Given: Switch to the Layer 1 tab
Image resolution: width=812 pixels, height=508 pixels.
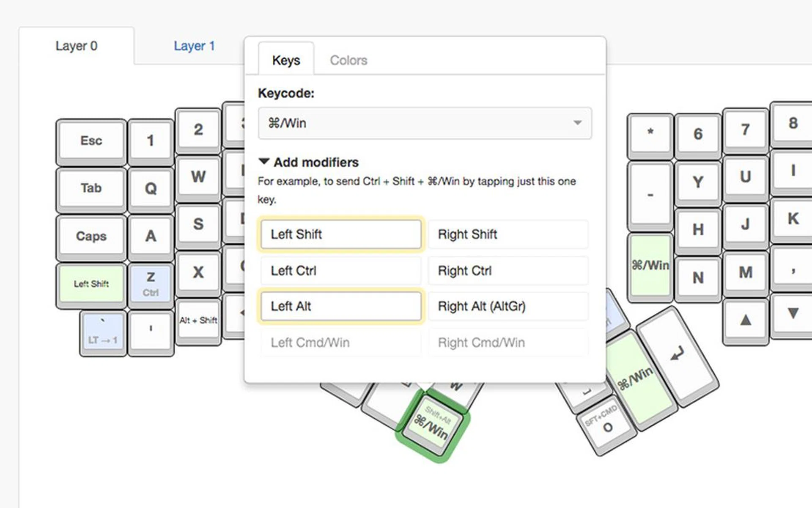Looking at the screenshot, I should tap(194, 46).
